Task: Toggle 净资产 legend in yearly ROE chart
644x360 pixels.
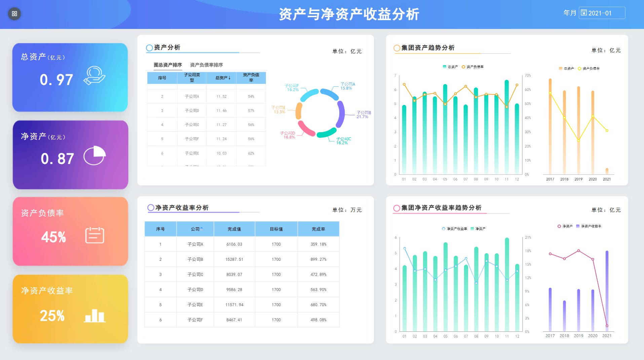Action: click(565, 226)
